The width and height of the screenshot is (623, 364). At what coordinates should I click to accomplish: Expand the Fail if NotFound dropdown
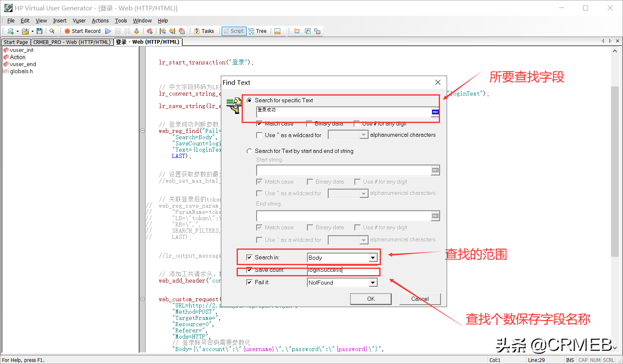373,283
